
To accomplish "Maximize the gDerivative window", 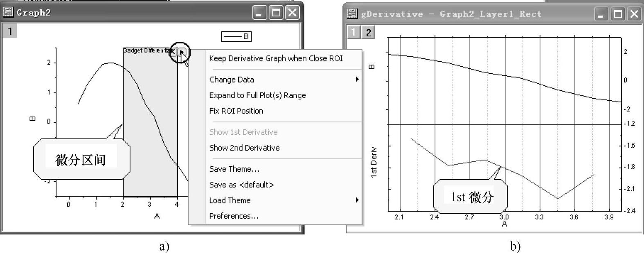I will 618,14.
